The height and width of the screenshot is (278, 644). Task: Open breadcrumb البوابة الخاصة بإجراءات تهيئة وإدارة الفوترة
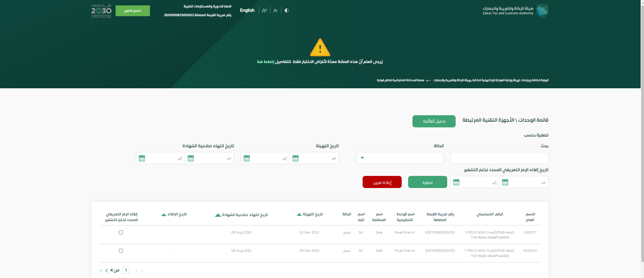click(491, 80)
